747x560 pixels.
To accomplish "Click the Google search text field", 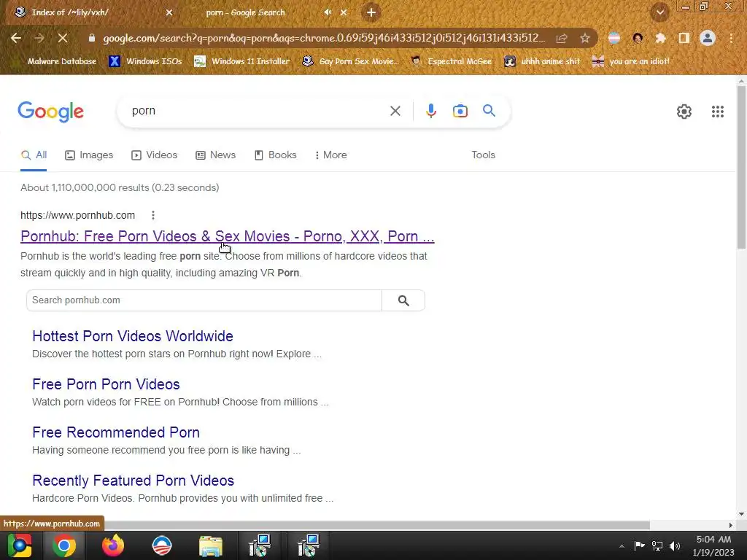I will 258,111.
